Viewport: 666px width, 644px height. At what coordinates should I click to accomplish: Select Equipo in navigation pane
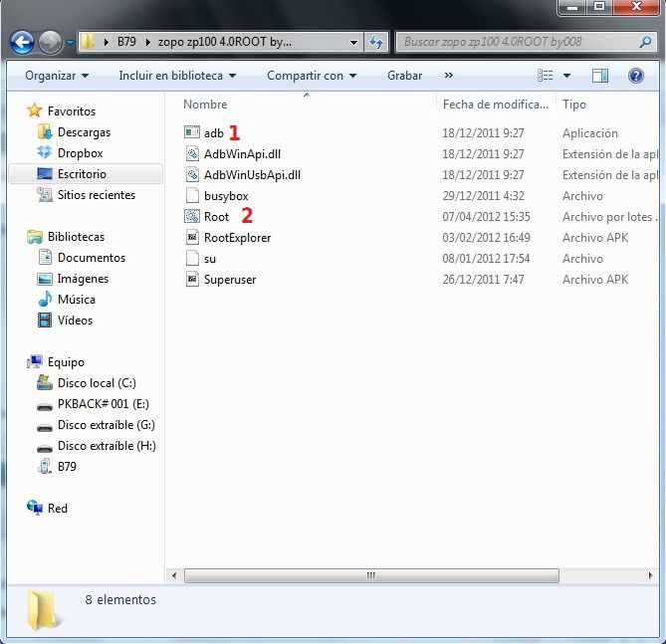pyautogui.click(x=66, y=362)
